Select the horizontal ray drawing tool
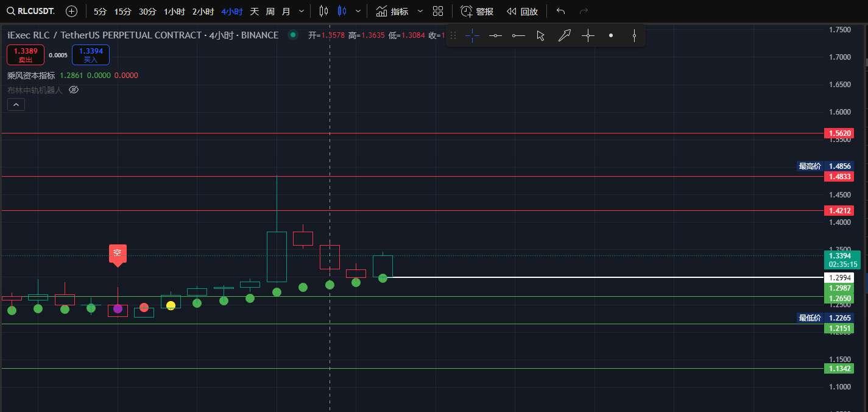This screenshot has width=868, height=412. tap(518, 36)
